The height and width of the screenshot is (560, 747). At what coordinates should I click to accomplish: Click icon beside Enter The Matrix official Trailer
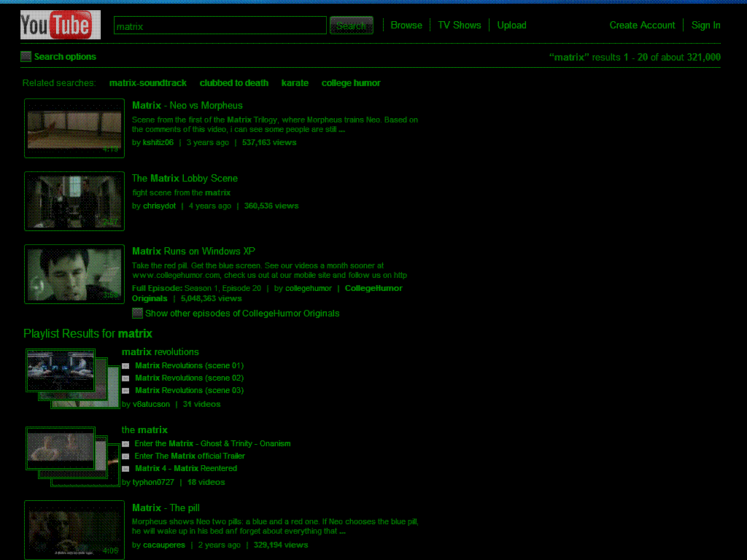pyautogui.click(x=125, y=456)
